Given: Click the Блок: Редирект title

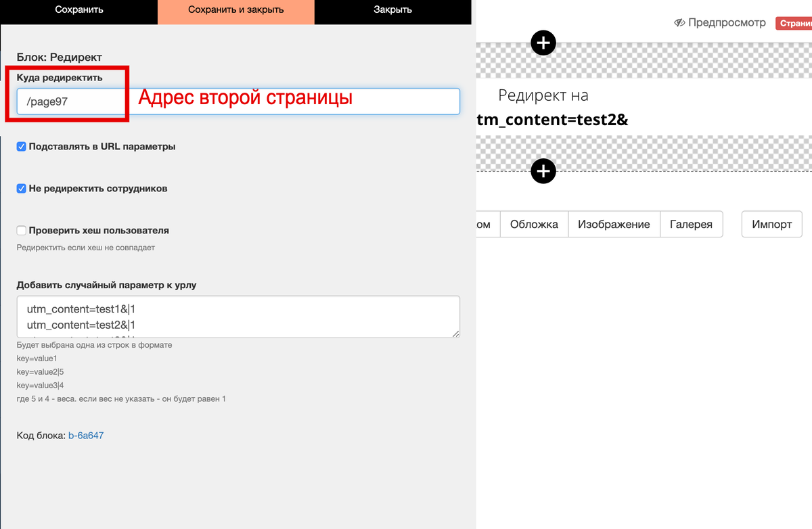Looking at the screenshot, I should [60, 58].
